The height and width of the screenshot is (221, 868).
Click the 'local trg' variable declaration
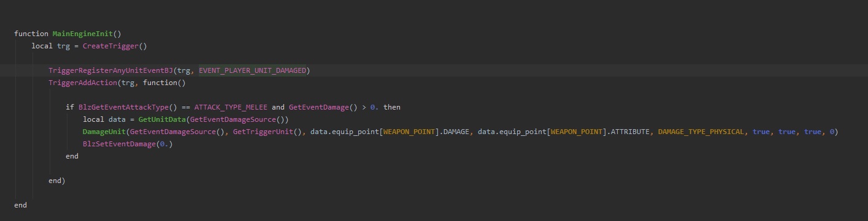pos(51,46)
